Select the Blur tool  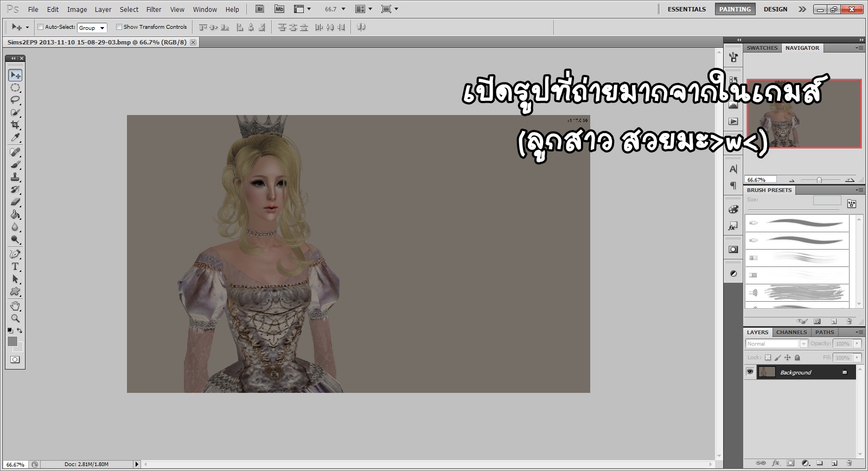[x=15, y=227]
